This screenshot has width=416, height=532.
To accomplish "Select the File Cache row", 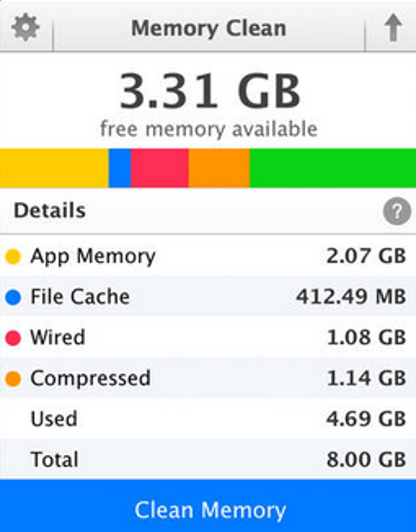I will click(x=208, y=297).
